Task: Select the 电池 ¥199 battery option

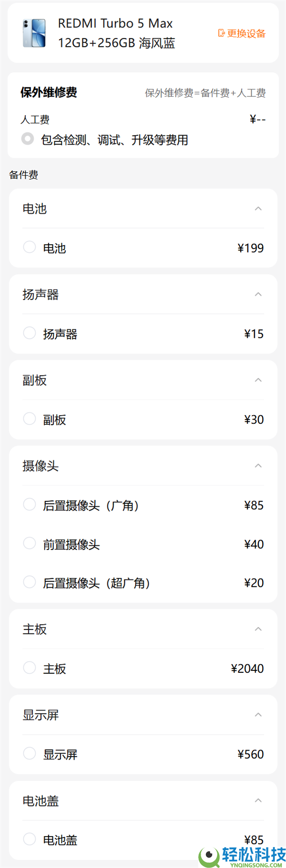Action: [x=29, y=247]
